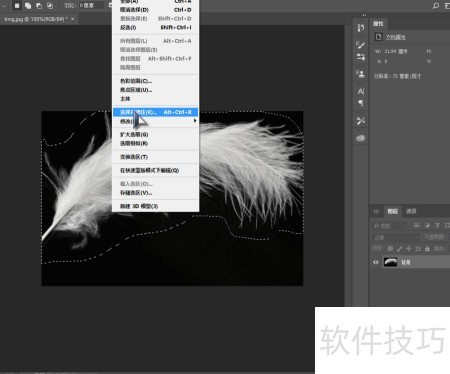The width and height of the screenshot is (450, 374).
Task: Filter layers by pixel layer icon
Action: pos(417,225)
